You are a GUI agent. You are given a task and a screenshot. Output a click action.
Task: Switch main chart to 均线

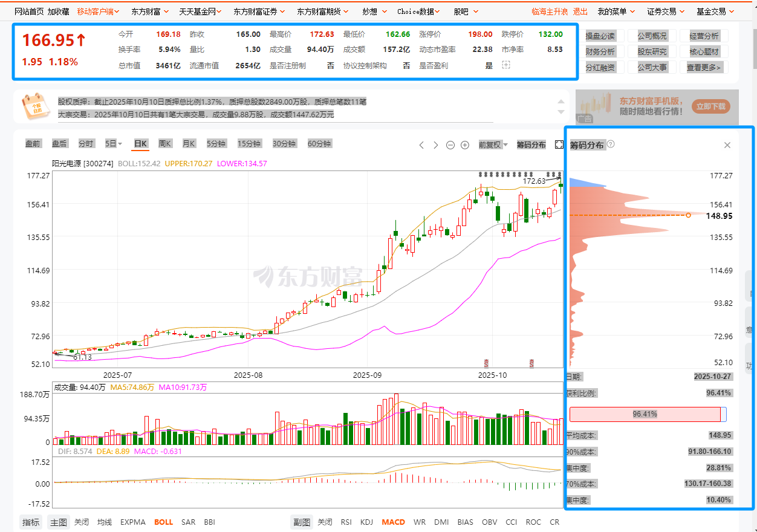click(x=105, y=522)
